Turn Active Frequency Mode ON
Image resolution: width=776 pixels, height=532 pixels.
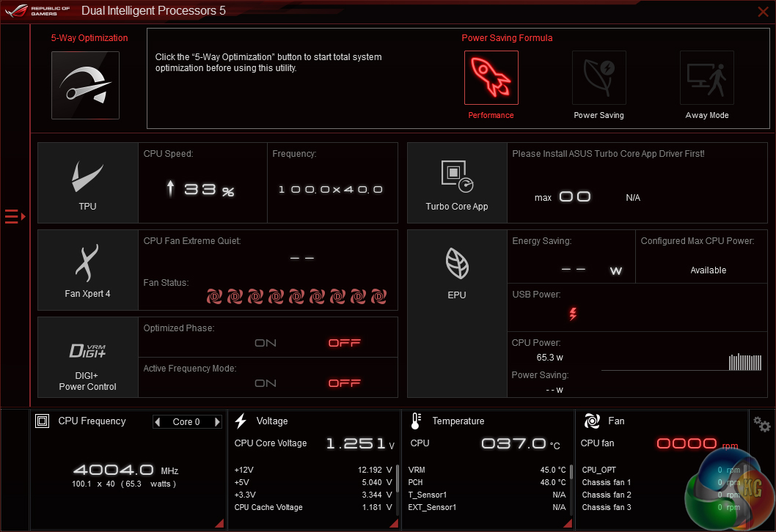point(266,384)
